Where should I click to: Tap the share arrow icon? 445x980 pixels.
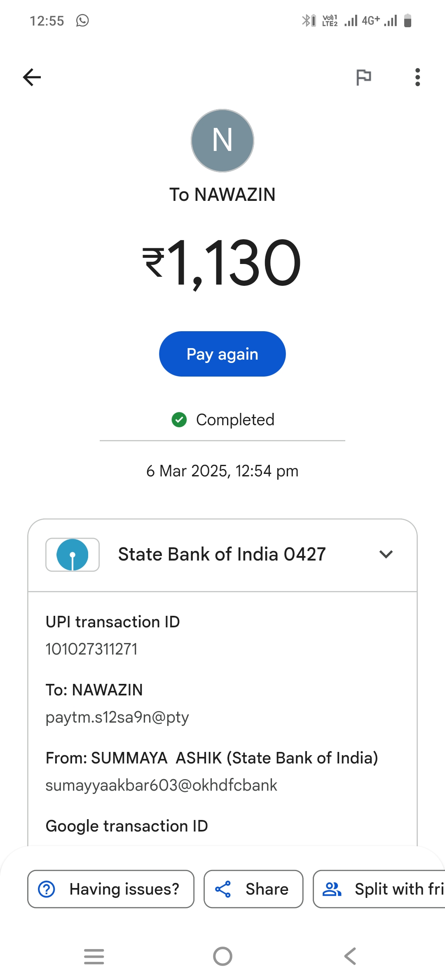[x=223, y=889]
